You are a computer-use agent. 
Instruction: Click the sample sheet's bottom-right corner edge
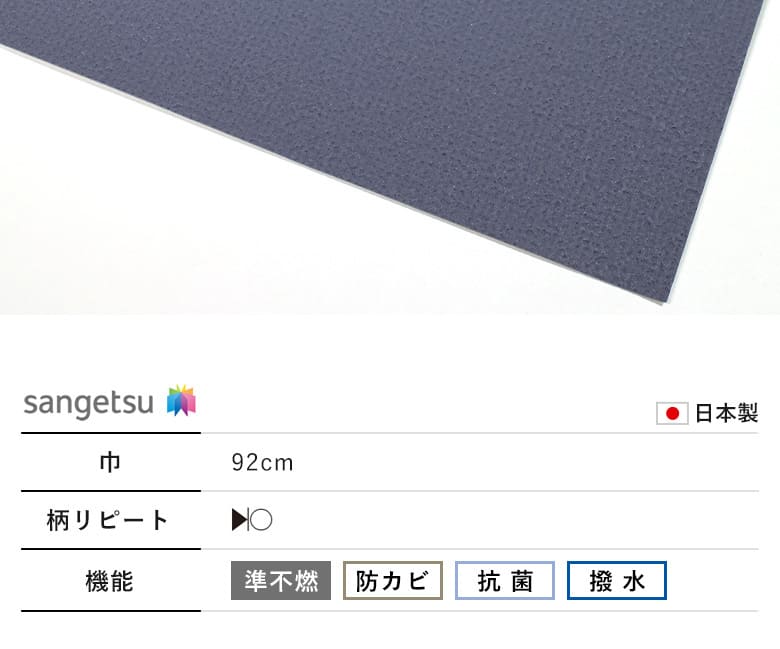[x=666, y=301]
